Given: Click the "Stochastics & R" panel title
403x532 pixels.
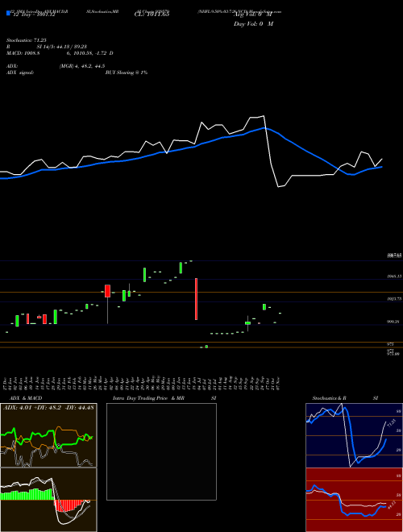Looking at the screenshot, I should tap(329, 398).
